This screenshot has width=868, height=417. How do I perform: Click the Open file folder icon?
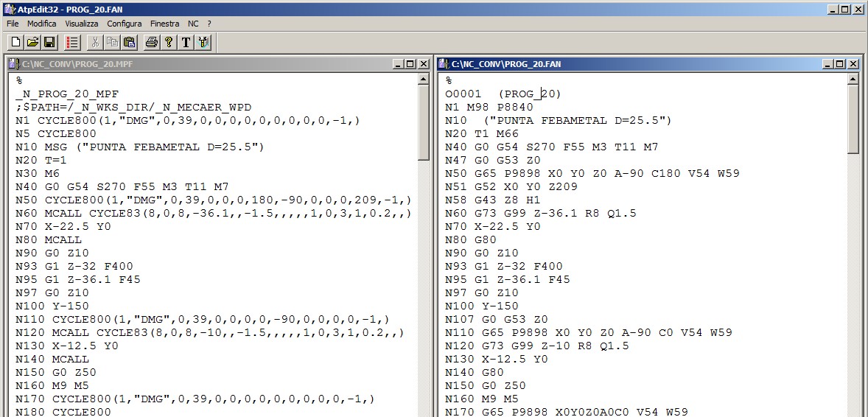pyautogui.click(x=32, y=42)
